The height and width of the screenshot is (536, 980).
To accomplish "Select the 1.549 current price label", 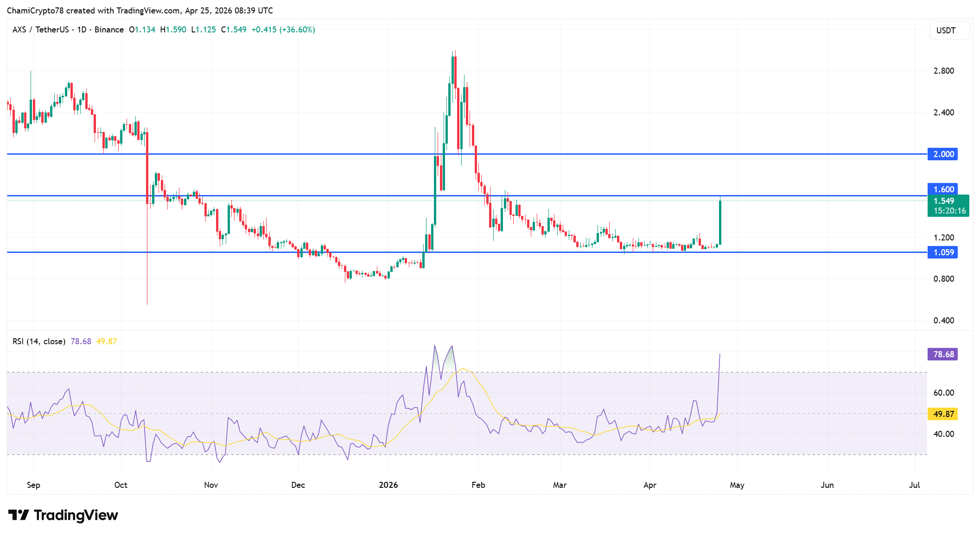I will tap(944, 201).
